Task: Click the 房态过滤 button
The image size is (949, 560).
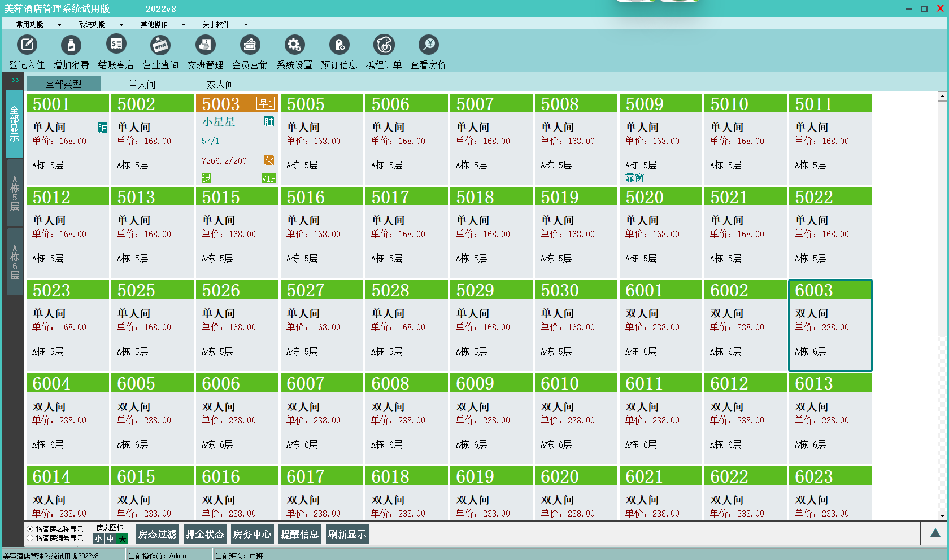Action: (x=158, y=534)
